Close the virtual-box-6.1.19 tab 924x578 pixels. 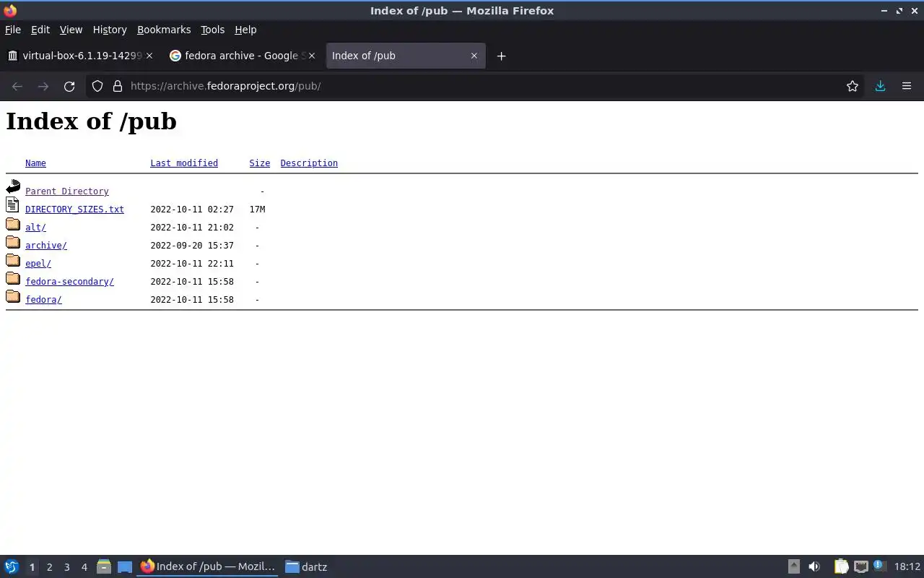pos(149,56)
